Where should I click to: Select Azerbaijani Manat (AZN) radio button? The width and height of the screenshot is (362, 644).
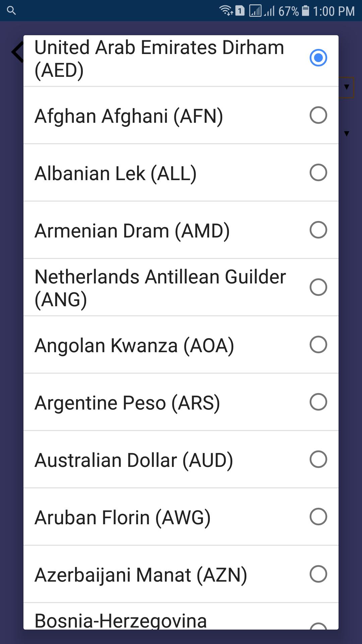click(318, 574)
